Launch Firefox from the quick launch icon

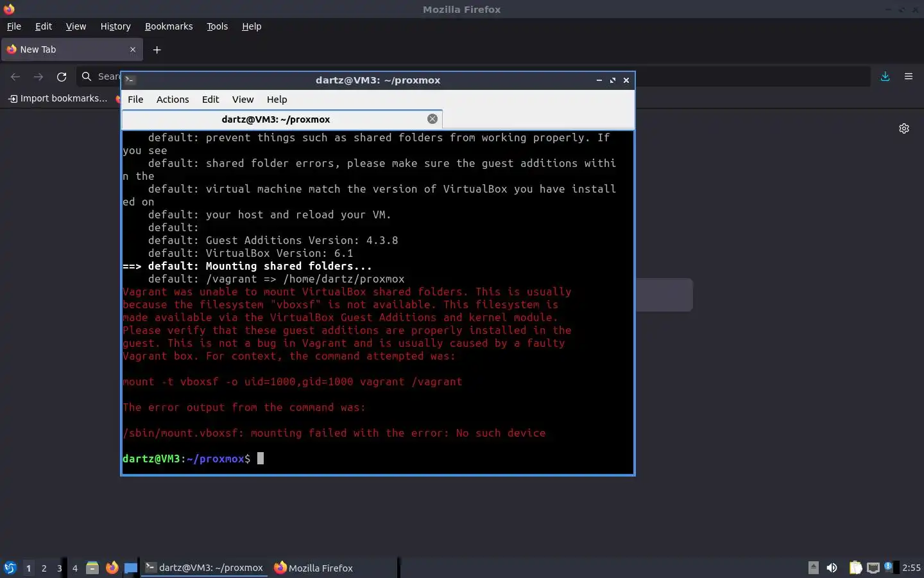pos(112,568)
